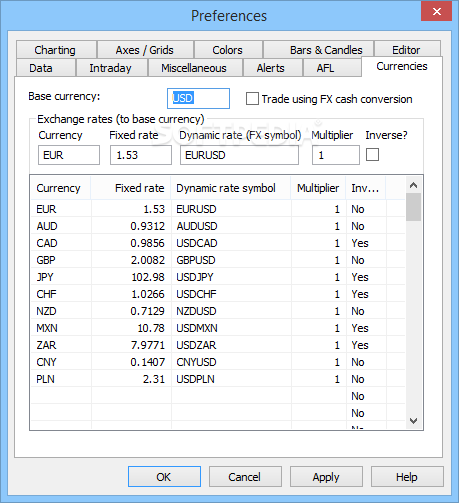The height and width of the screenshot is (503, 459).
Task: Open the AFL tab
Action: tap(332, 68)
